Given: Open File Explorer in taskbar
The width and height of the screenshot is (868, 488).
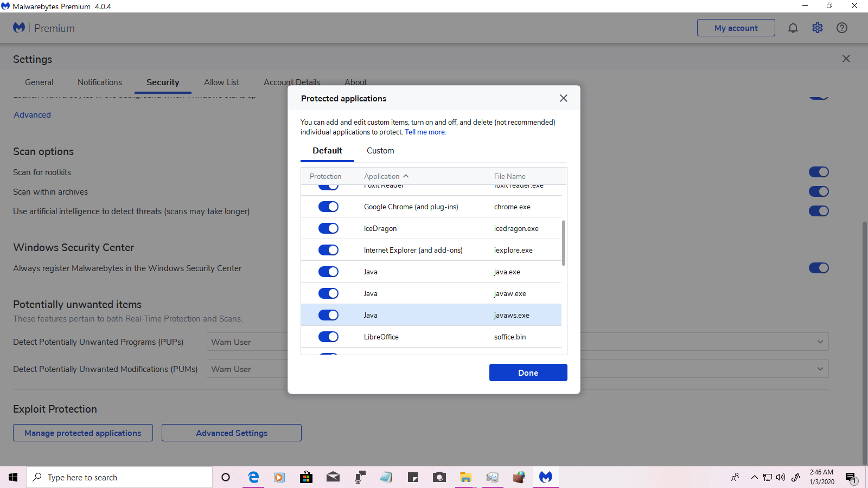Looking at the screenshot, I should tap(465, 477).
